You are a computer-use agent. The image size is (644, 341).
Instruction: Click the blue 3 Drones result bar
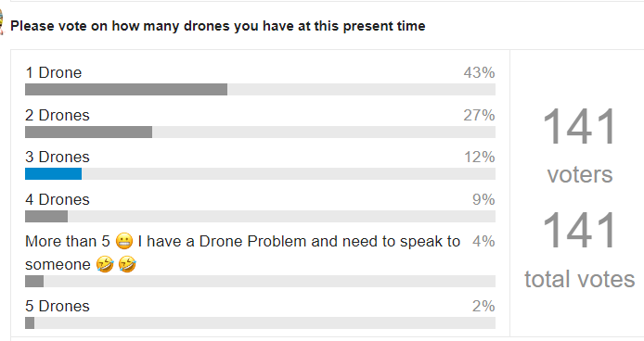point(54,174)
